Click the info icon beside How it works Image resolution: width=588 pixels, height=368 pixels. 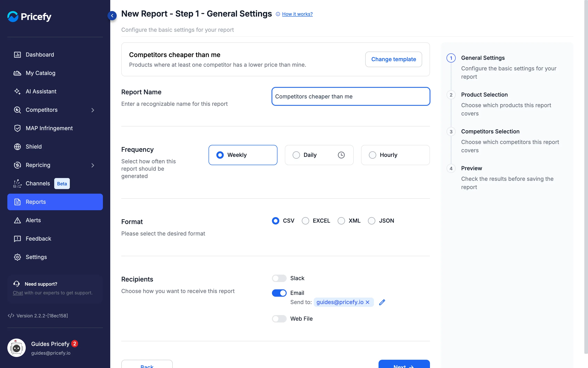tap(278, 14)
